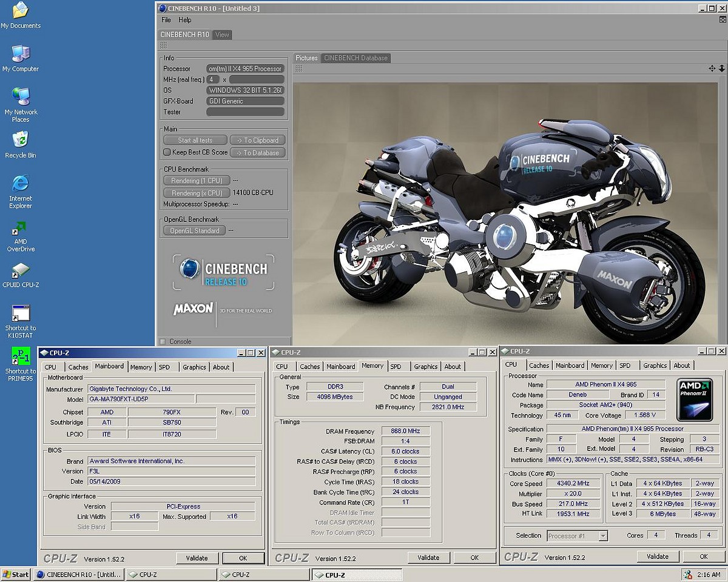Viewport: 728px width, 582px height.
Task: Open the CINEBENCH File menu
Action: [166, 20]
